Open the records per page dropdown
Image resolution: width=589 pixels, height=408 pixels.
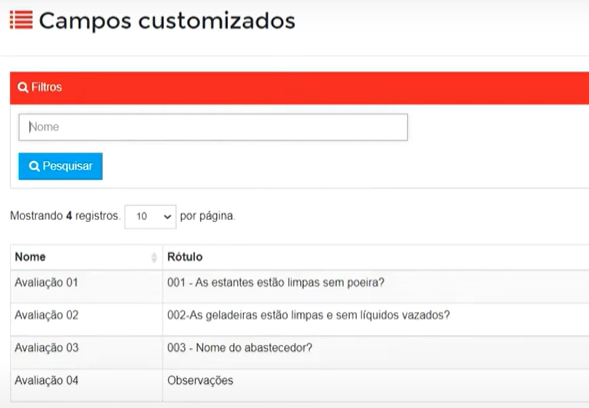point(150,216)
